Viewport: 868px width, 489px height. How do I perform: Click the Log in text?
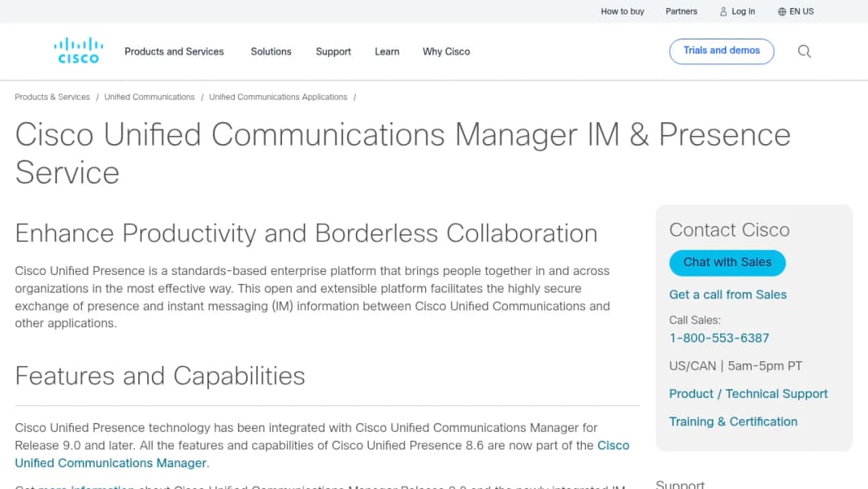(x=743, y=11)
